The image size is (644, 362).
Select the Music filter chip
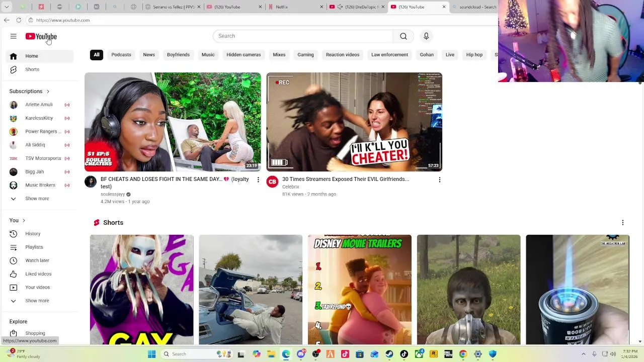[x=208, y=55]
